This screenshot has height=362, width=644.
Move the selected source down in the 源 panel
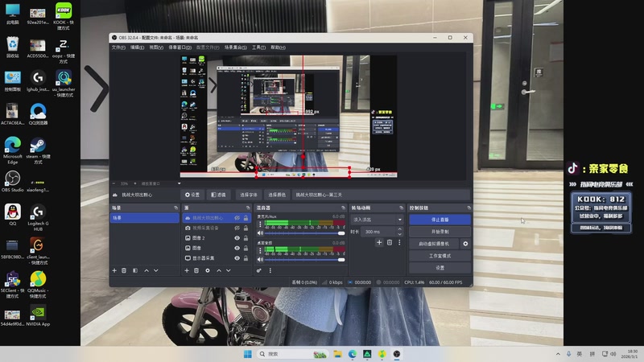coord(229,270)
